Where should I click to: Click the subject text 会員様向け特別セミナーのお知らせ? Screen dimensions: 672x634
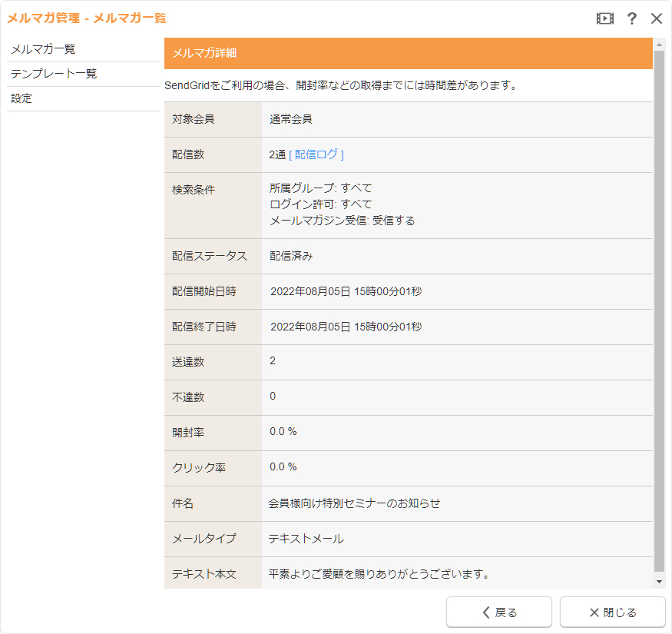pos(354,503)
